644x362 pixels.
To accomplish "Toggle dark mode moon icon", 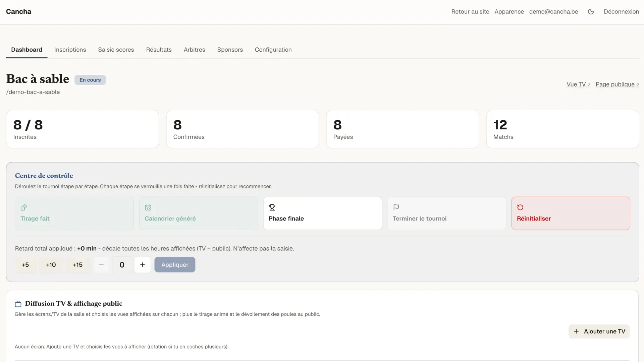I will pyautogui.click(x=591, y=11).
